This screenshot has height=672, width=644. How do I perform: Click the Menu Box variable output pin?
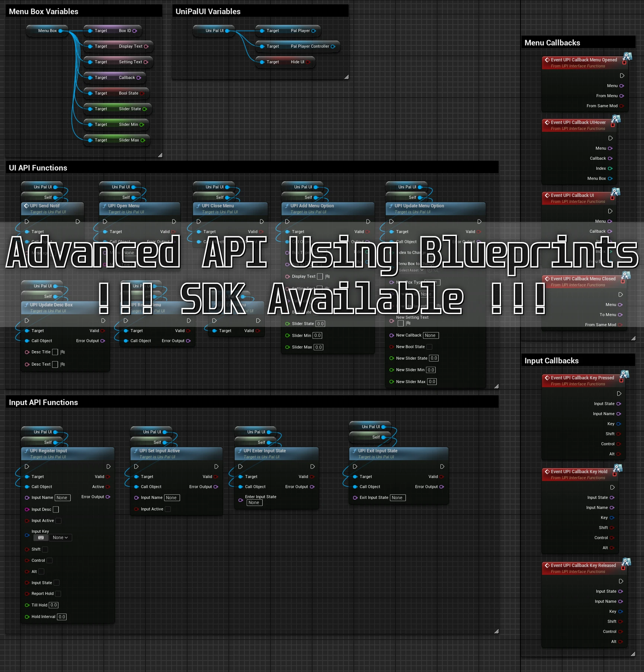[61, 31]
